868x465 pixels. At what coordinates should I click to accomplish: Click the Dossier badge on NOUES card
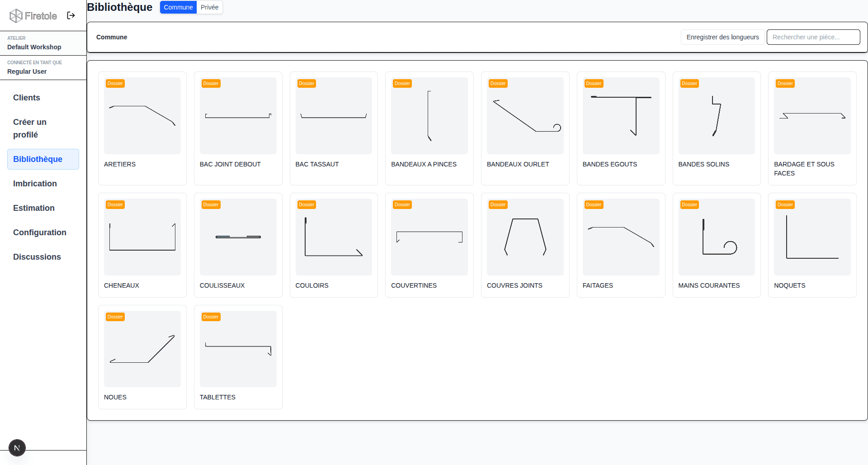click(x=115, y=317)
